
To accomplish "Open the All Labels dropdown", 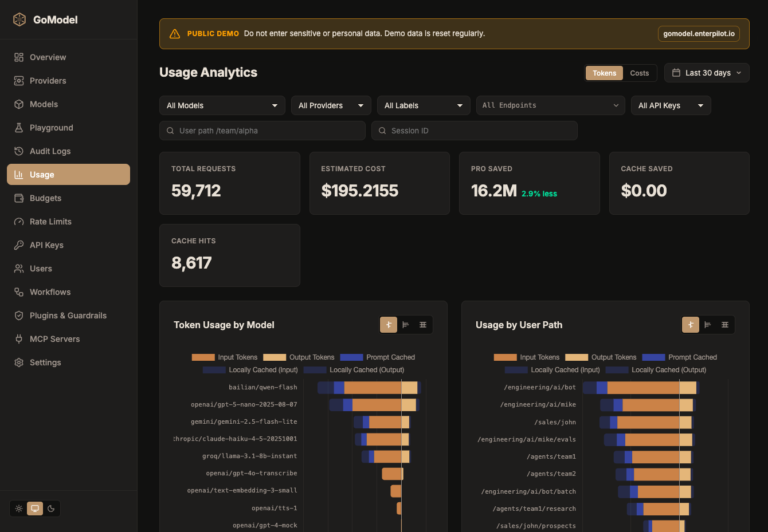I will [x=424, y=105].
